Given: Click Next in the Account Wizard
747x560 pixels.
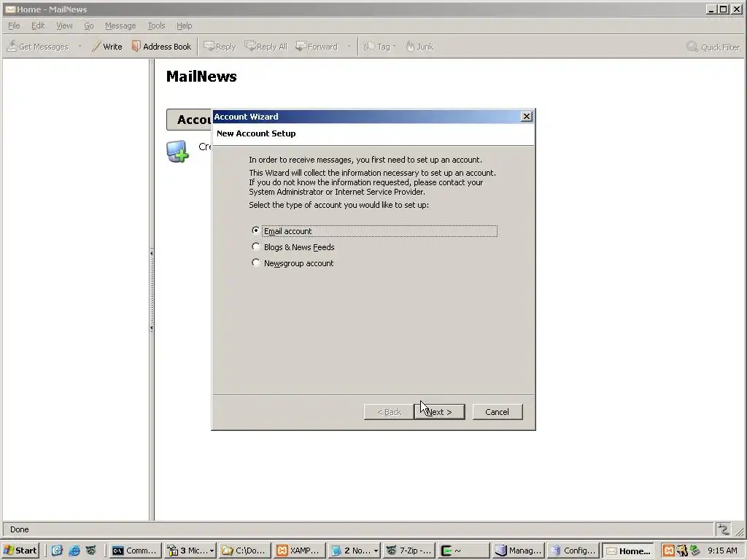Looking at the screenshot, I should coord(439,412).
